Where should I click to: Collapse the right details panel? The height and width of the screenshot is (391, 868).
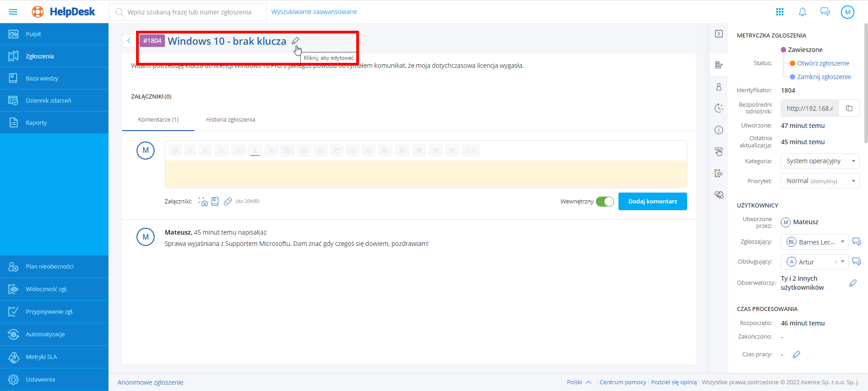[x=719, y=34]
